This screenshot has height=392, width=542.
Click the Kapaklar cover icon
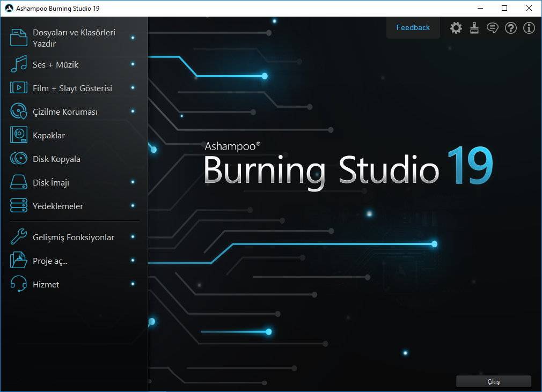point(19,135)
